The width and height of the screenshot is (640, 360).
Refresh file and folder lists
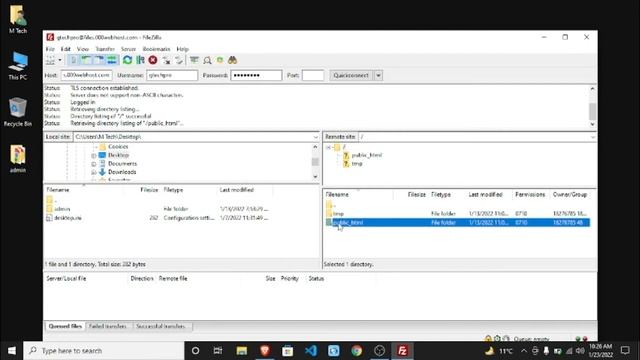click(x=127, y=60)
